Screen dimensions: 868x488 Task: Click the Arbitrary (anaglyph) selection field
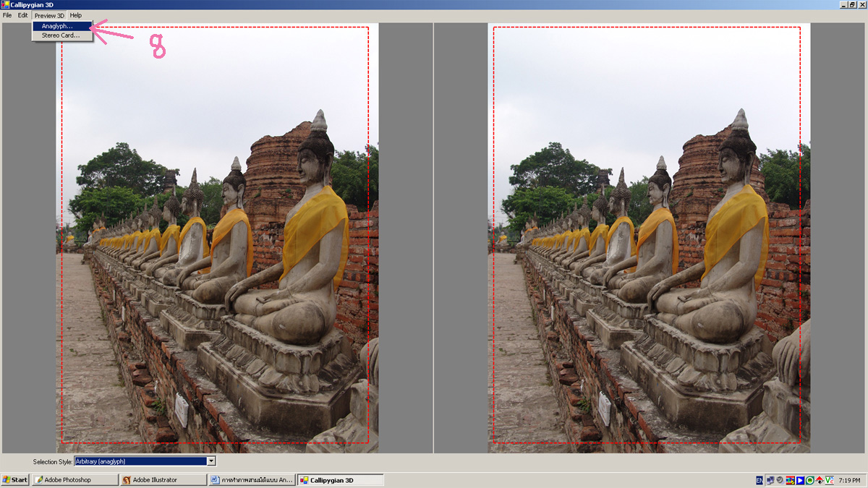click(x=140, y=461)
